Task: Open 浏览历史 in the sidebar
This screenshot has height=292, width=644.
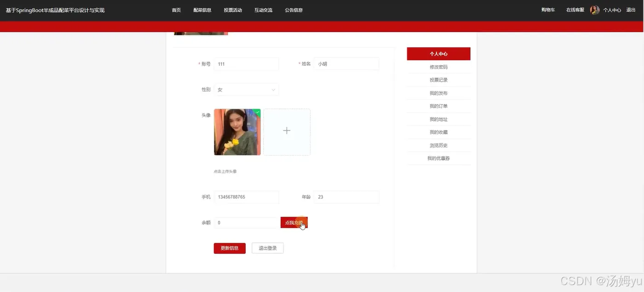Action: pos(438,146)
